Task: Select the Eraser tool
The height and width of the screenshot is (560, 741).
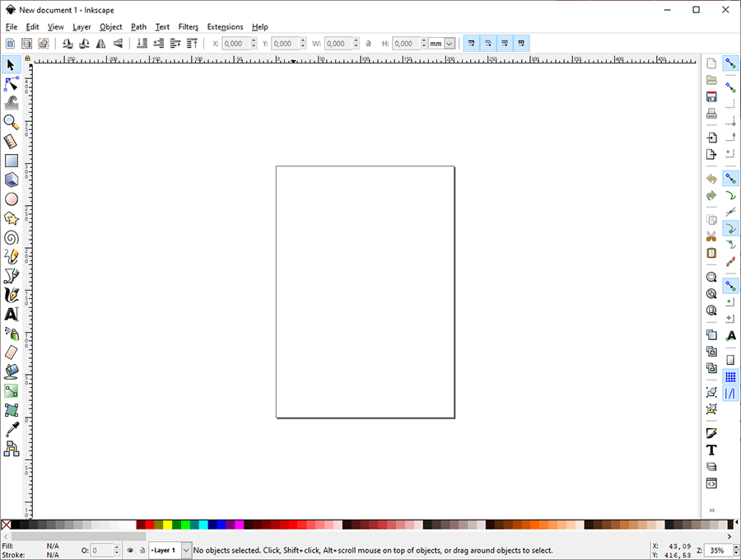Action: 11,352
